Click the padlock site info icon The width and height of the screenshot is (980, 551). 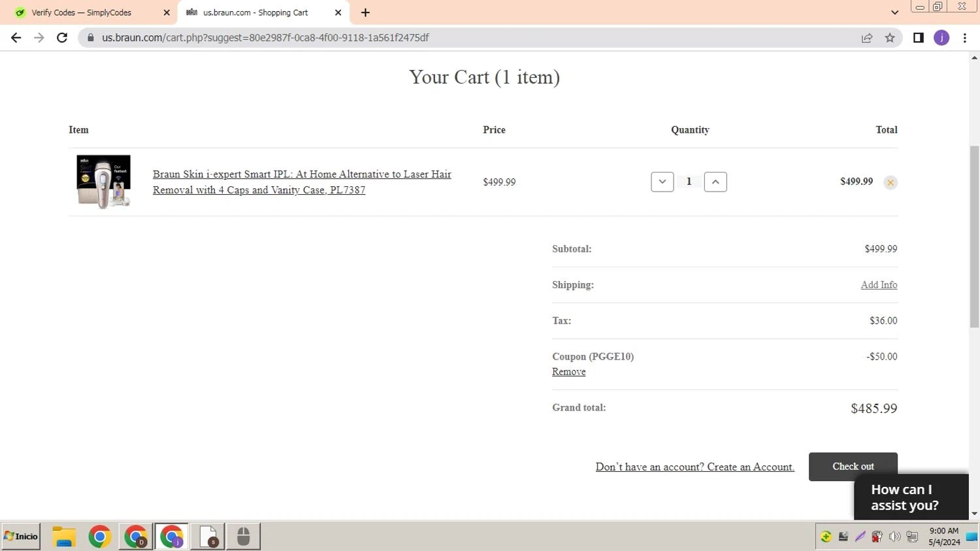(91, 38)
